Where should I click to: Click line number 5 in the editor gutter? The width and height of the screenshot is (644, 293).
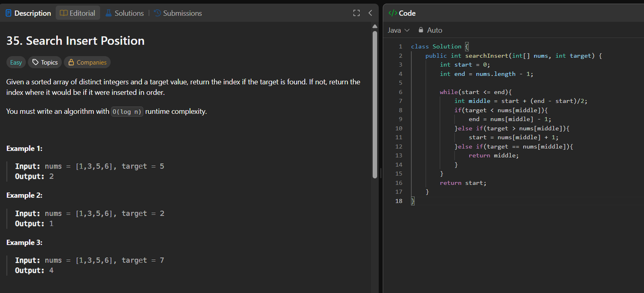400,83
